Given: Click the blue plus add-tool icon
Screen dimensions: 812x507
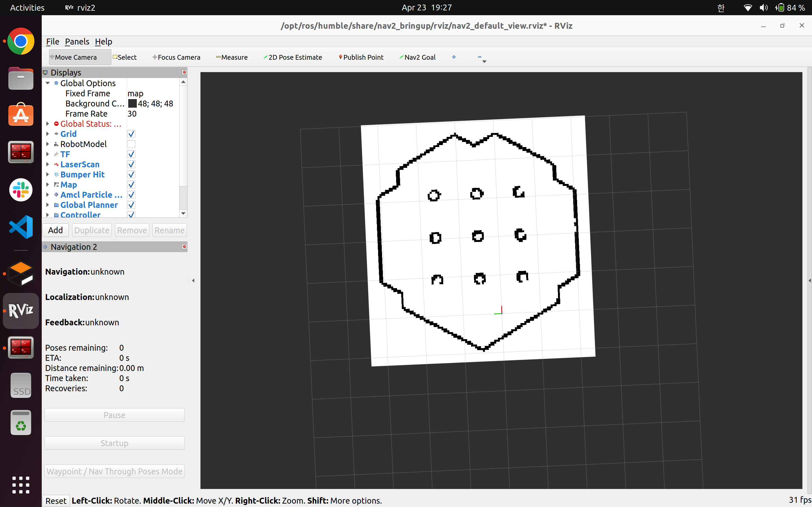Looking at the screenshot, I should pyautogui.click(x=454, y=57).
